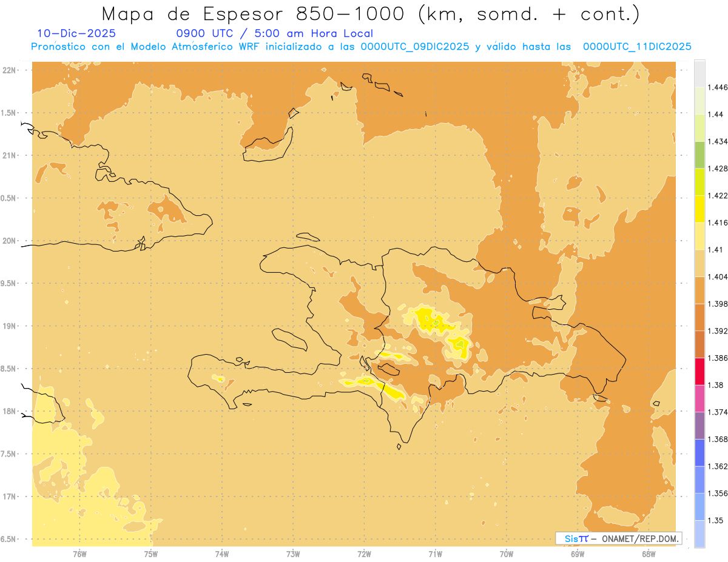Choose the tan legend swatch 1.404-1.41
This screenshot has height=562, width=728.
point(699,263)
